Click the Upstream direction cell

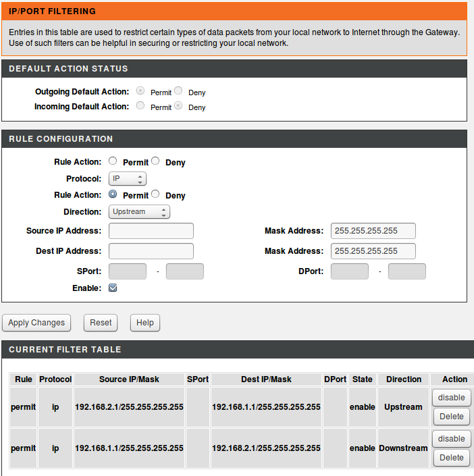(x=404, y=407)
